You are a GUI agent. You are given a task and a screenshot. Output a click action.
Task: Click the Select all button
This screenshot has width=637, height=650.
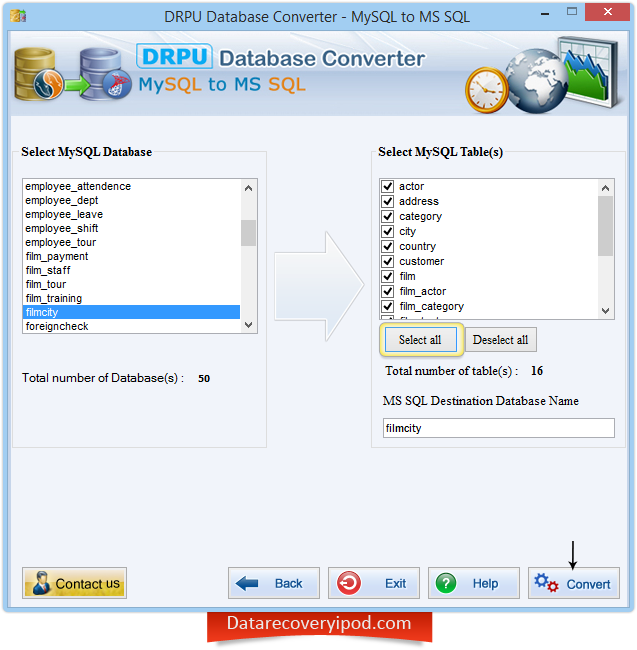(420, 340)
